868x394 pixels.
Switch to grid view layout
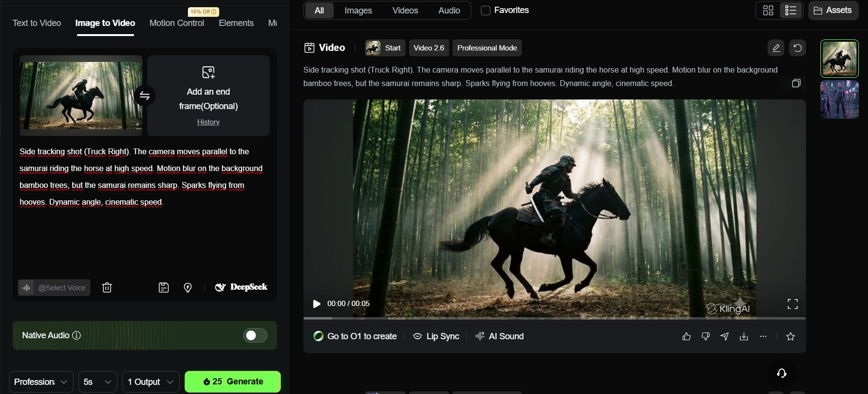pos(768,10)
